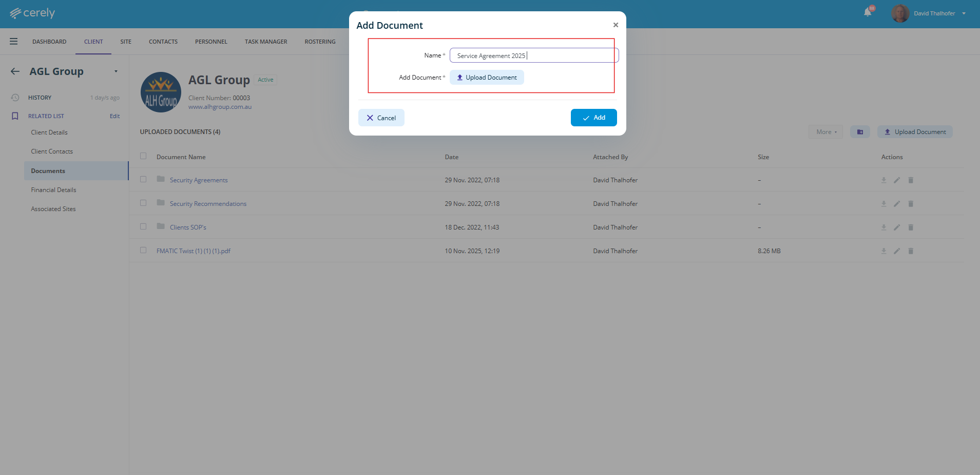Tick the Clients SOP's checkbox
The height and width of the screenshot is (475, 980).
pos(143,226)
